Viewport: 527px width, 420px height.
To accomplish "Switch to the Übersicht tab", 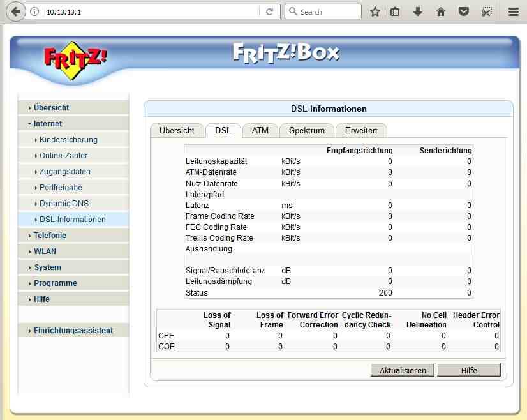I will [x=177, y=130].
